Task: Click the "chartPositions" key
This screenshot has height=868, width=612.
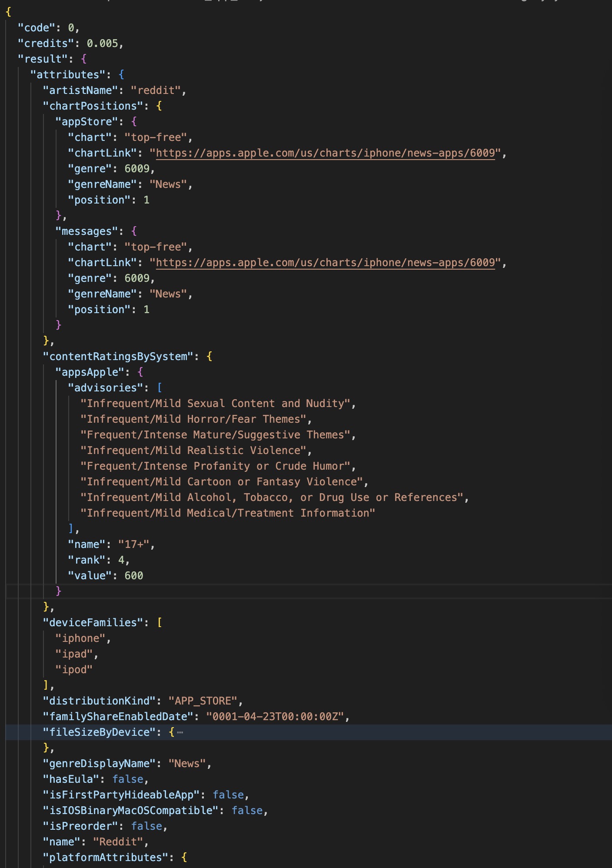Action: click(x=93, y=106)
